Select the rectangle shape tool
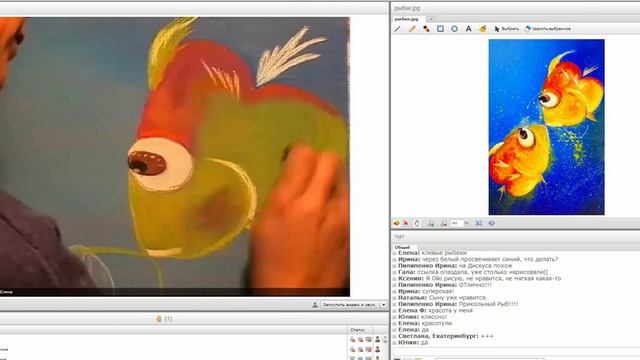This screenshot has height=360, width=640. click(x=440, y=29)
